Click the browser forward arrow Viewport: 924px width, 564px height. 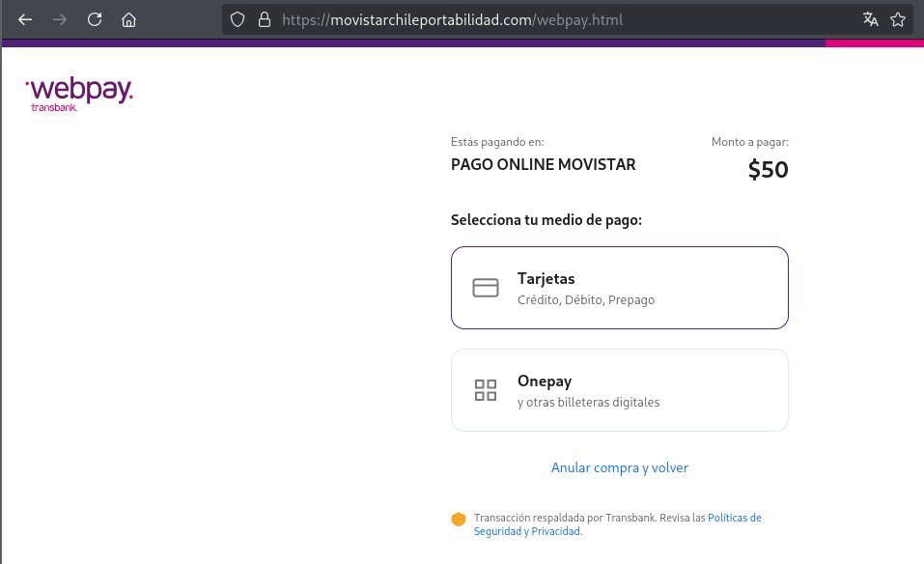point(60,19)
